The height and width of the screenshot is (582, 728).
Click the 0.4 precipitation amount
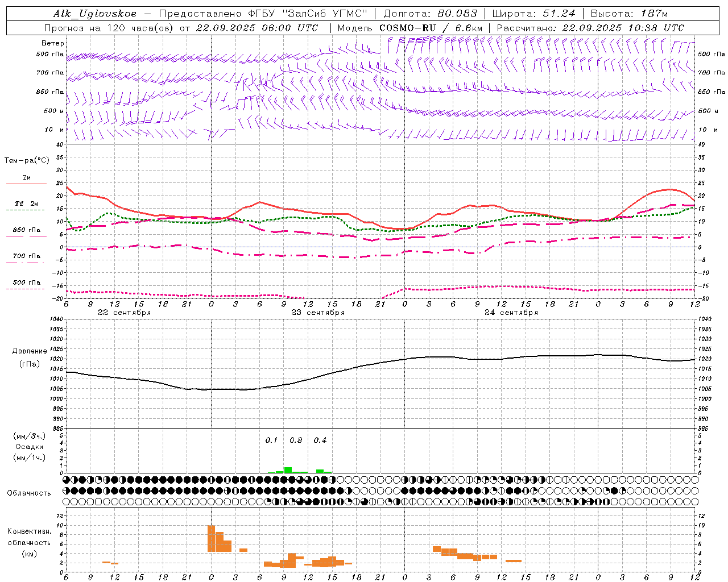(x=320, y=440)
